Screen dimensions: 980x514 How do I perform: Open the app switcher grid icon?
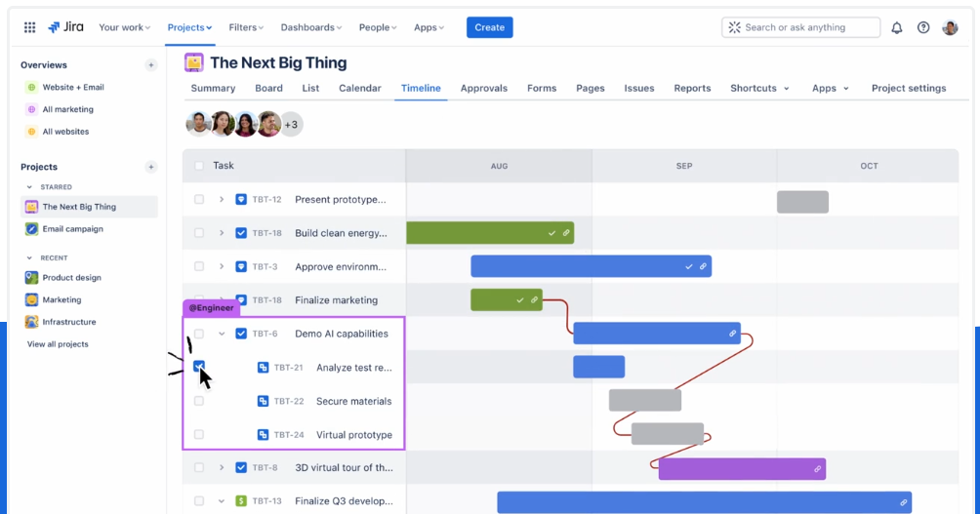coord(29,27)
